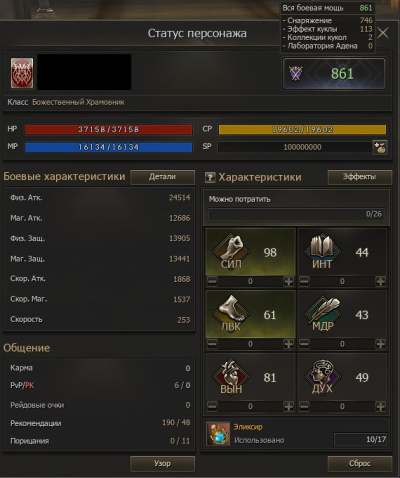This screenshot has height=478, width=400.
Task: Decrease ВЫН with the minus button
Action: tap(212, 406)
